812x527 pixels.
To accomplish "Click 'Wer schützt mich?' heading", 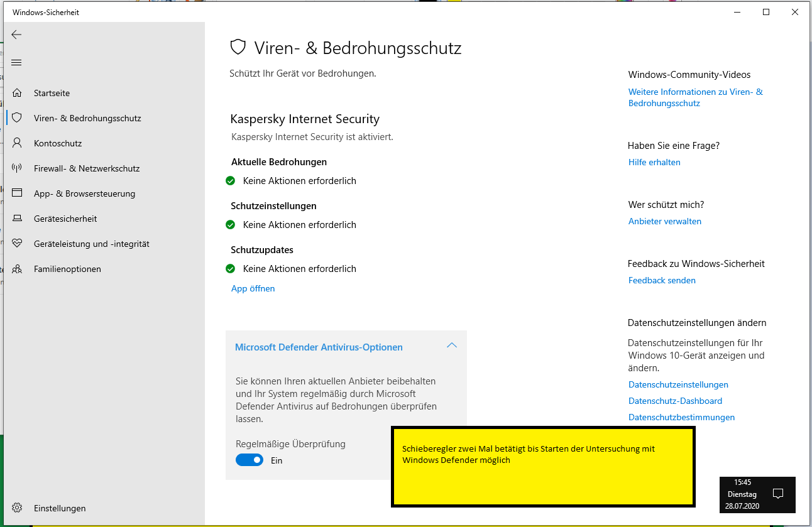I will (x=666, y=205).
